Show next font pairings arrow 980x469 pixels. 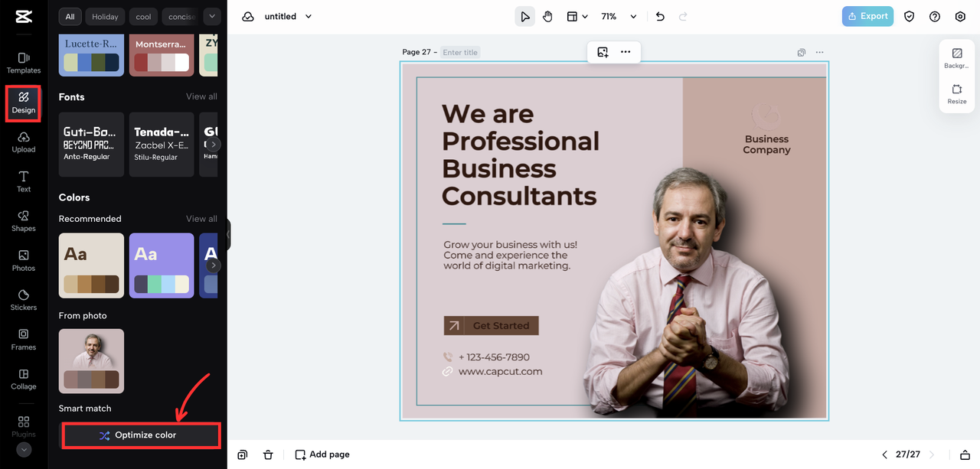click(x=214, y=144)
